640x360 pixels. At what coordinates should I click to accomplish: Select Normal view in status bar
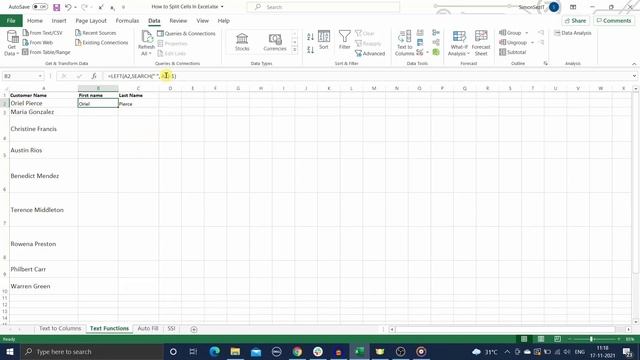[x=524, y=339]
